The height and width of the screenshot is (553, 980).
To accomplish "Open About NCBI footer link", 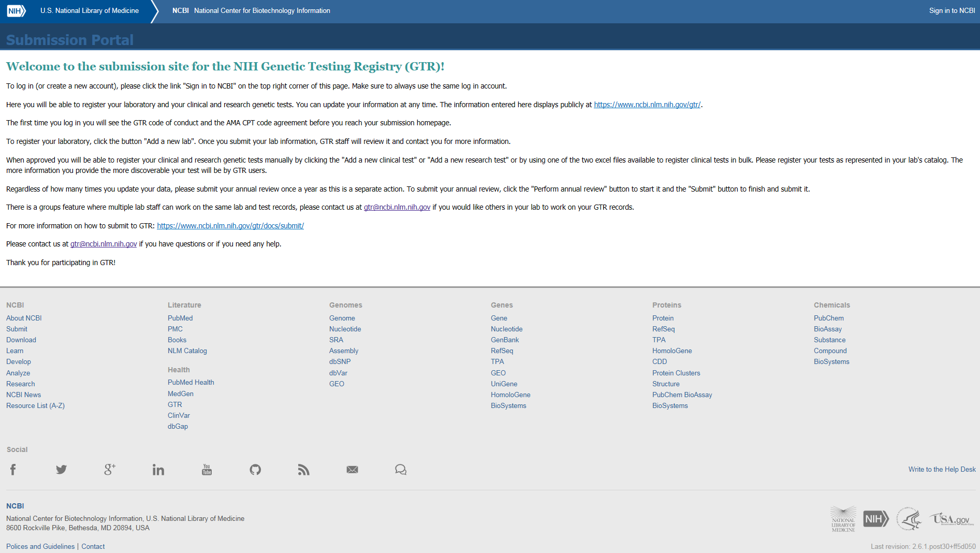I will pyautogui.click(x=24, y=318).
